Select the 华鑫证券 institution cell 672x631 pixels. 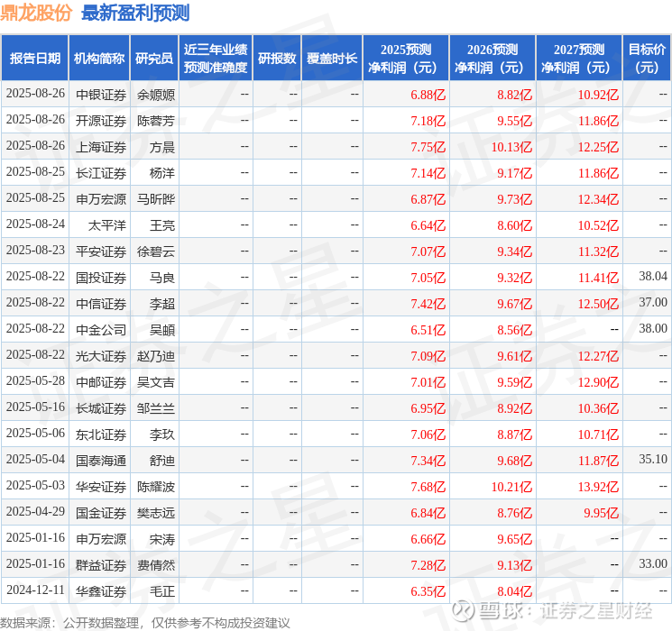pyautogui.click(x=101, y=591)
